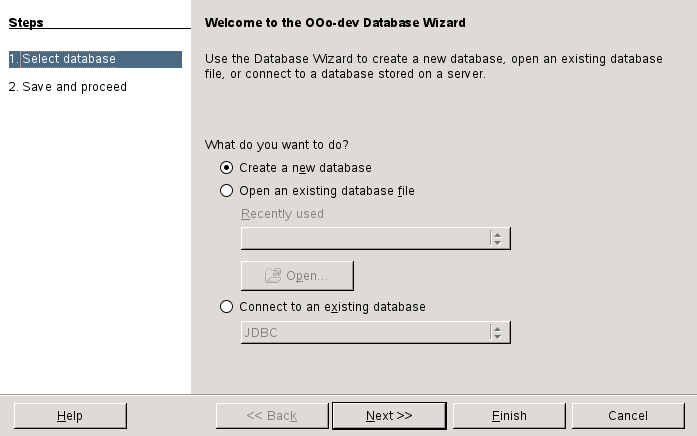Proceed with the "Next >>" button
Screen dimensions: 697x436
[x=389, y=416]
